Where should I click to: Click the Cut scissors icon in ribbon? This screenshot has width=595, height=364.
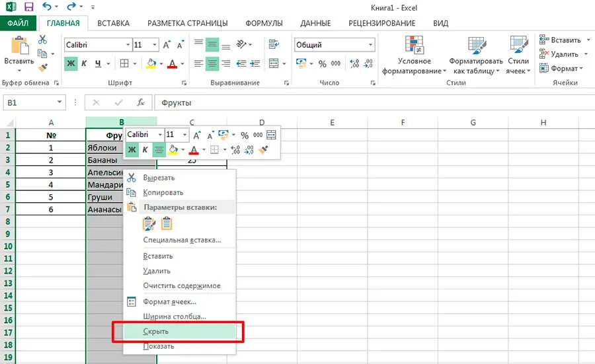(x=42, y=40)
